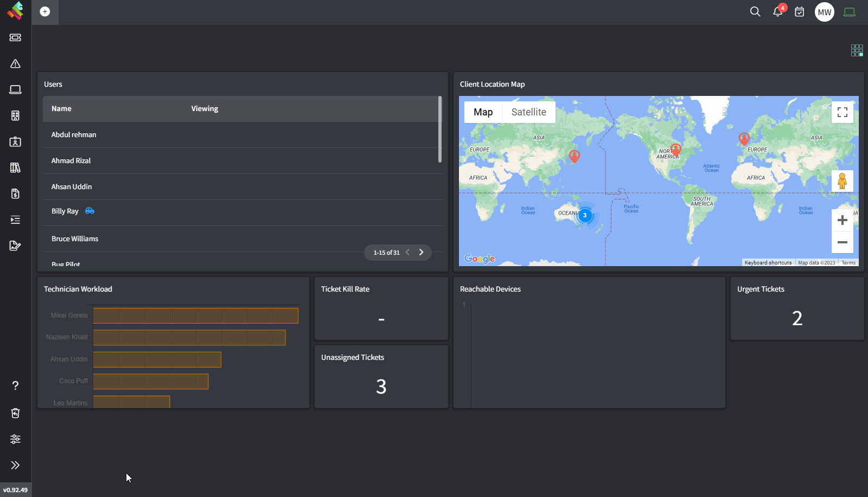Toggle fullscreen map view

click(843, 112)
